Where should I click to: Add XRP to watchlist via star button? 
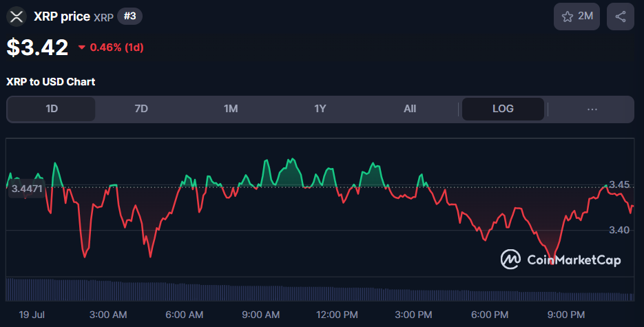577,17
